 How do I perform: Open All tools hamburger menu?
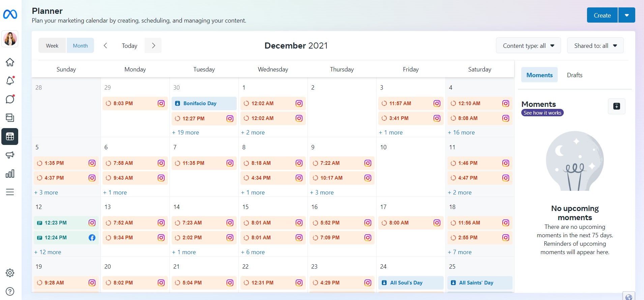[x=10, y=192]
